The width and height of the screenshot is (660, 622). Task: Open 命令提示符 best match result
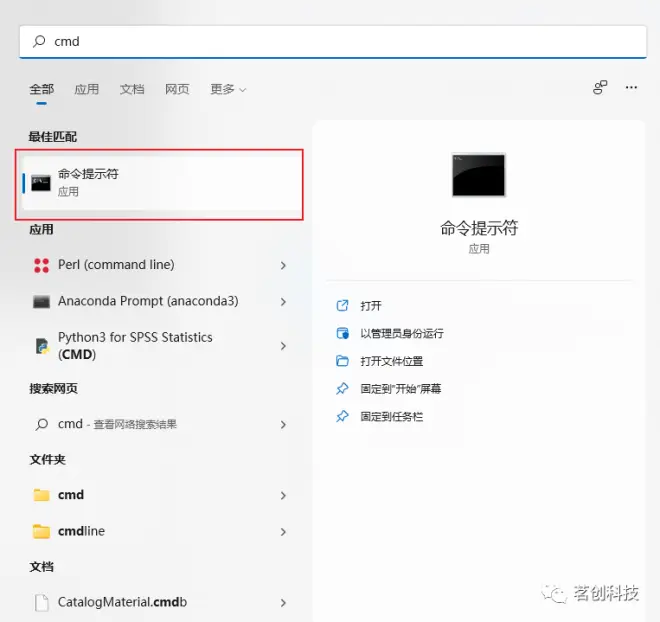pos(159,183)
